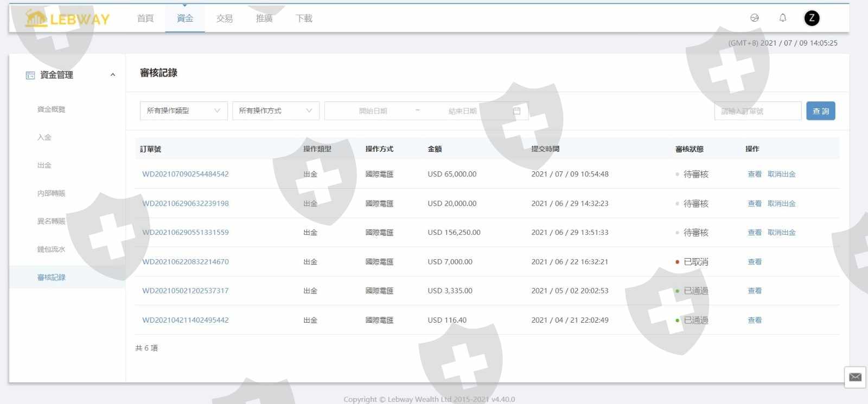This screenshot has width=868, height=404.
Task: Click the 資金管理 section icon
Action: (30, 75)
